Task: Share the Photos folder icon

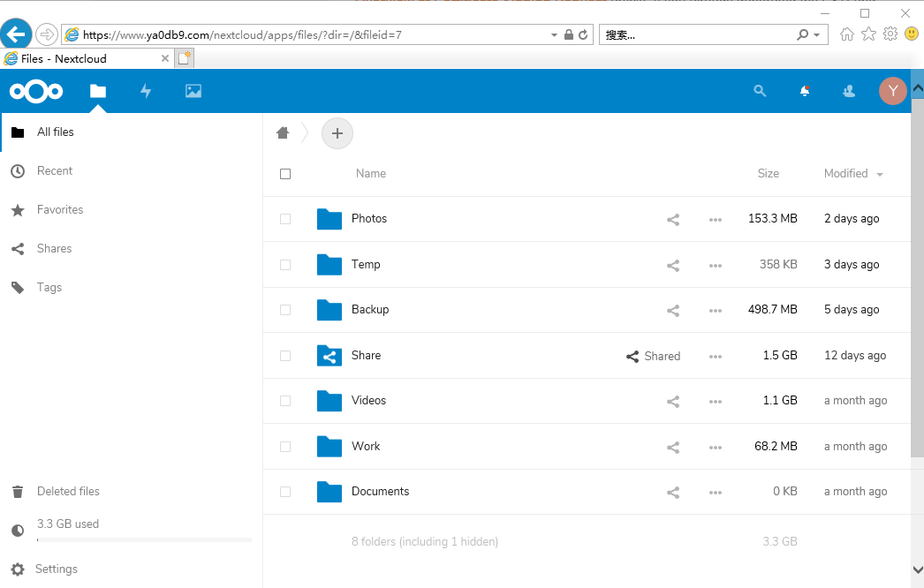Action: coord(673,220)
